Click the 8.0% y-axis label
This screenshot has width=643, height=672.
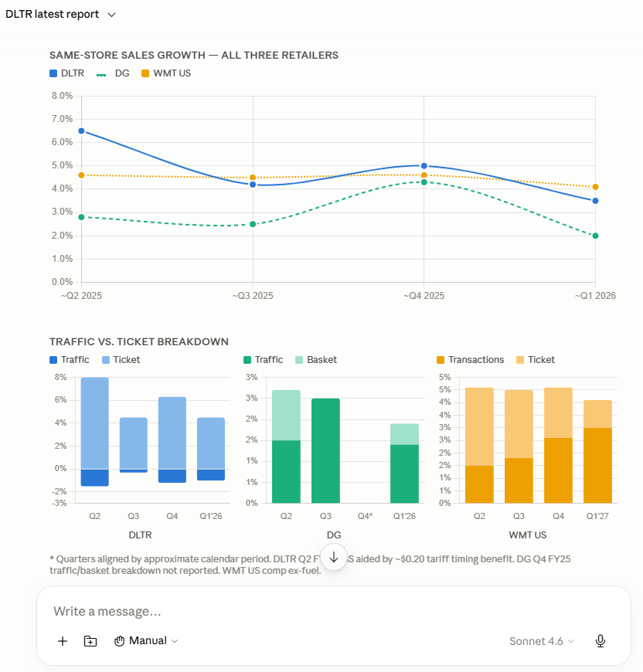[x=62, y=96]
